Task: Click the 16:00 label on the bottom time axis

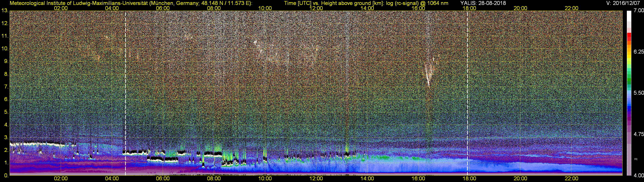Action: (418, 179)
